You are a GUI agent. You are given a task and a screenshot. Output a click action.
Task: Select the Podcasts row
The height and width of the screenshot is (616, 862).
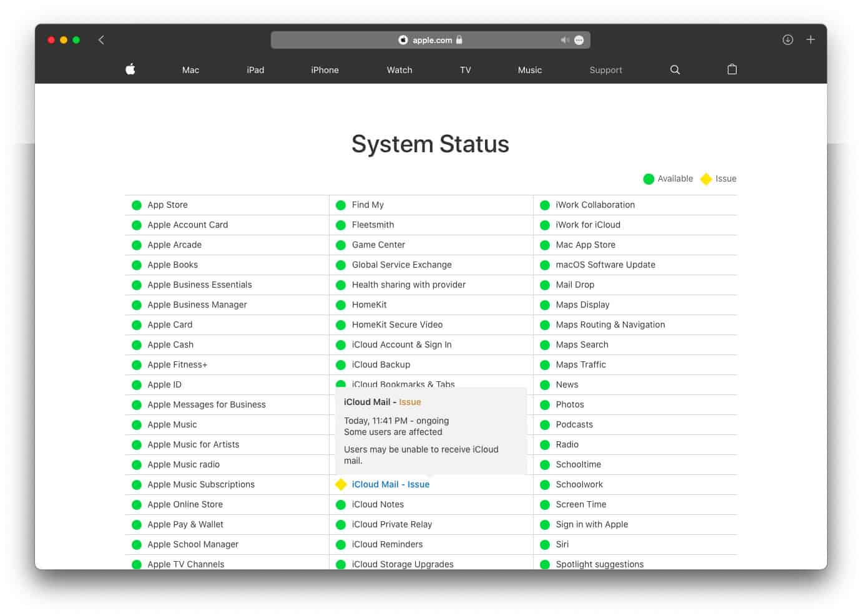[x=635, y=424]
